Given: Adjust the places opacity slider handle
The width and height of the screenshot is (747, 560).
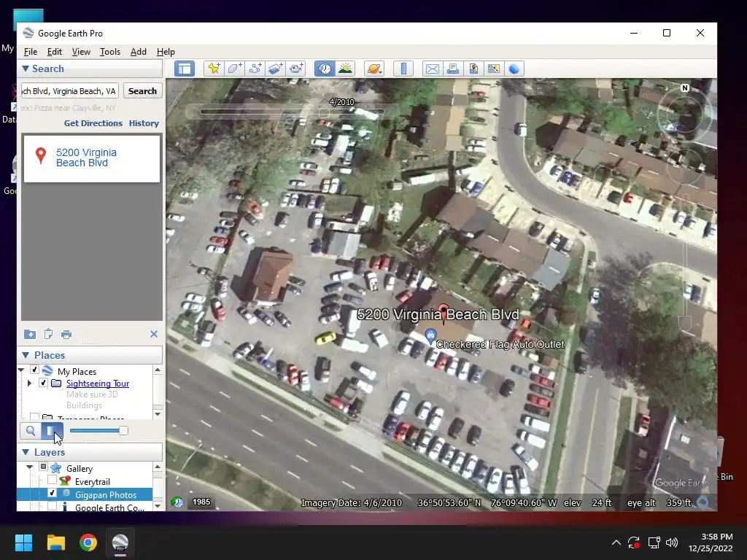Looking at the screenshot, I should click(x=123, y=431).
